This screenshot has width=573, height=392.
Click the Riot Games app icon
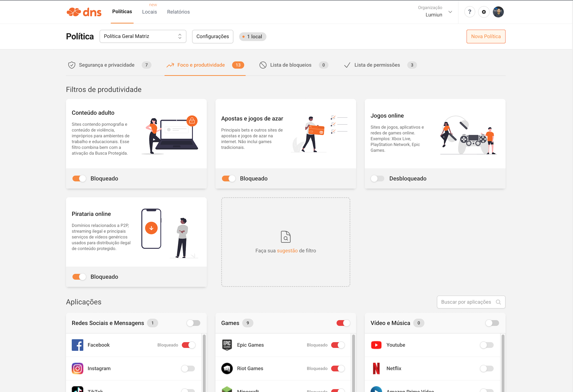[x=227, y=368]
